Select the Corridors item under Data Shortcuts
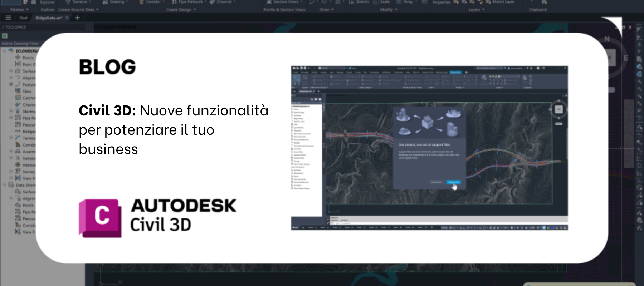Screen dimensions: 644x286 click(25, 225)
